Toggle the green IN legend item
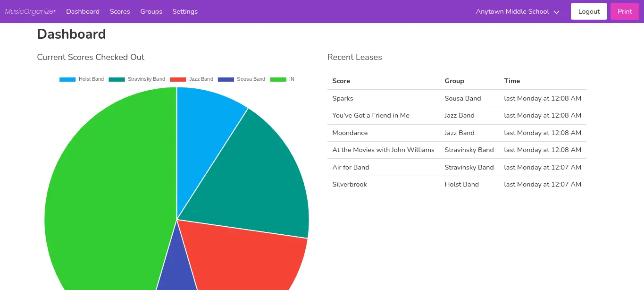644x290 pixels. [x=282, y=79]
